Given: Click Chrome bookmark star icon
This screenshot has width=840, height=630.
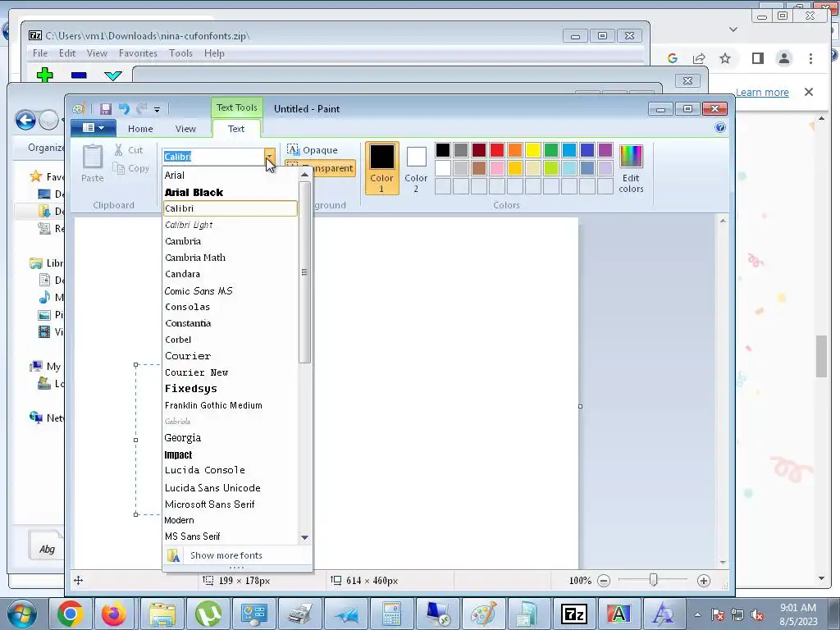Looking at the screenshot, I should click(725, 58).
